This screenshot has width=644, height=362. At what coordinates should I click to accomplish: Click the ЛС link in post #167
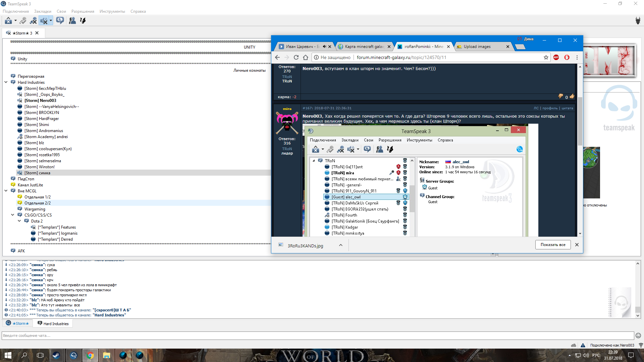[536, 108]
